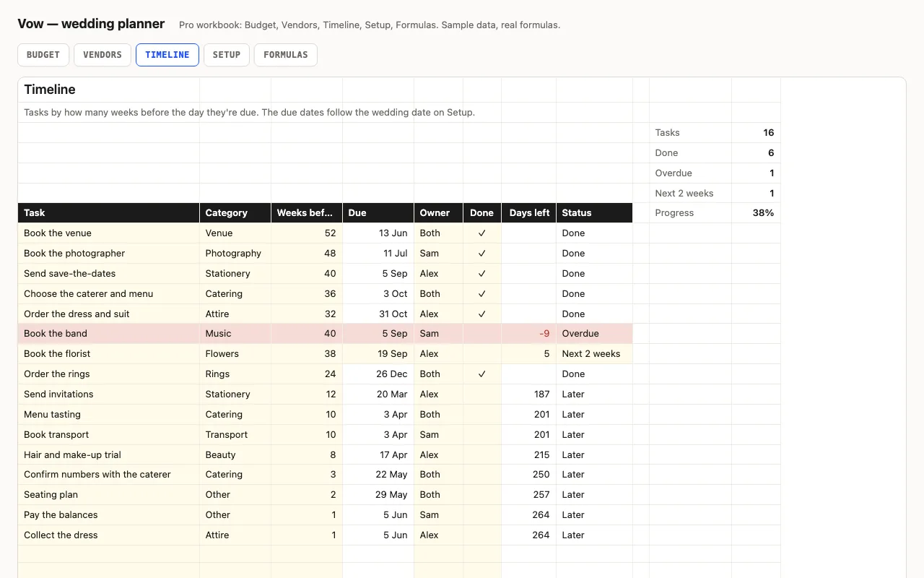
Task: Select the Tasks count 16
Action: click(x=756, y=133)
